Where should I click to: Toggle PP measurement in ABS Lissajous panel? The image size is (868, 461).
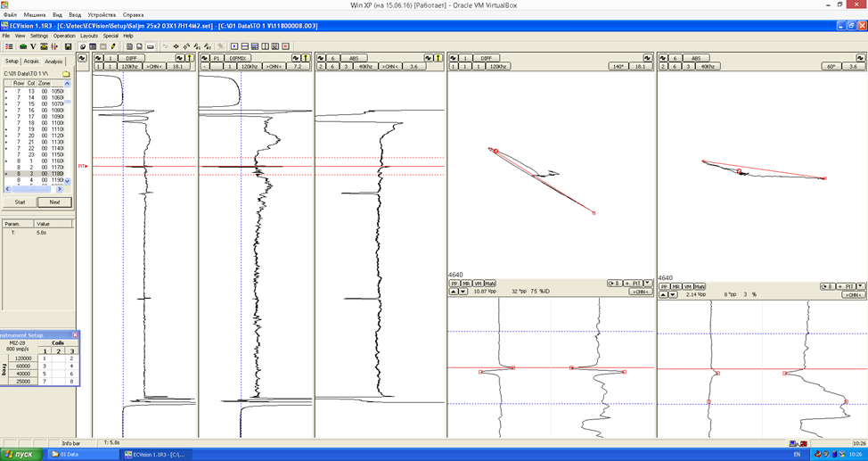pos(664,286)
